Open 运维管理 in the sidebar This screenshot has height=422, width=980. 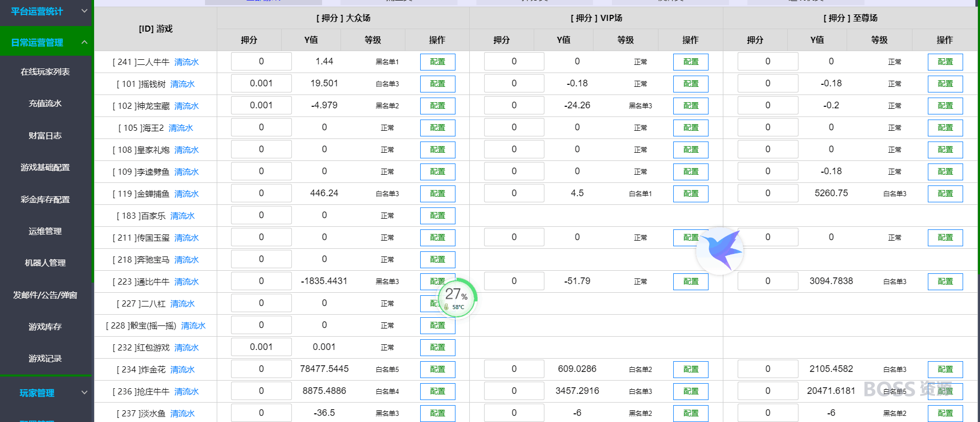(45, 231)
